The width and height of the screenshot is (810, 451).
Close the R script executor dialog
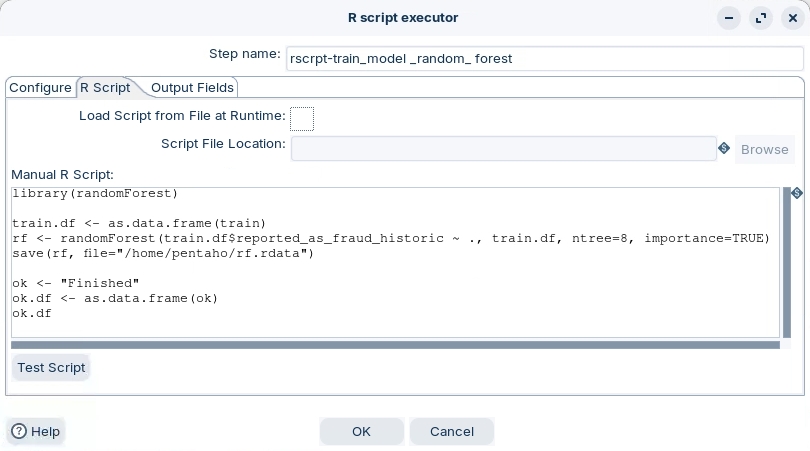coord(790,18)
